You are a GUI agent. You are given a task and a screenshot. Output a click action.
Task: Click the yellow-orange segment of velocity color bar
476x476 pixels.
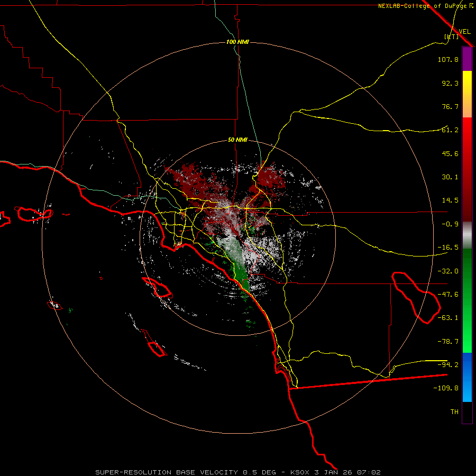(x=467, y=94)
